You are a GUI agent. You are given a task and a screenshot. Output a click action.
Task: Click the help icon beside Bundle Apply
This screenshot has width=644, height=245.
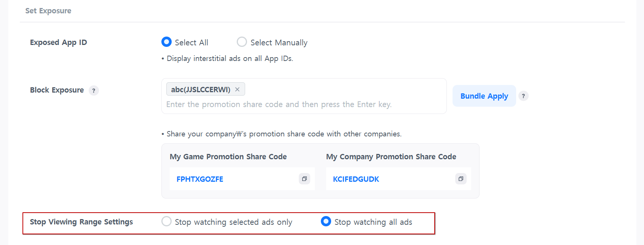pyautogui.click(x=523, y=96)
